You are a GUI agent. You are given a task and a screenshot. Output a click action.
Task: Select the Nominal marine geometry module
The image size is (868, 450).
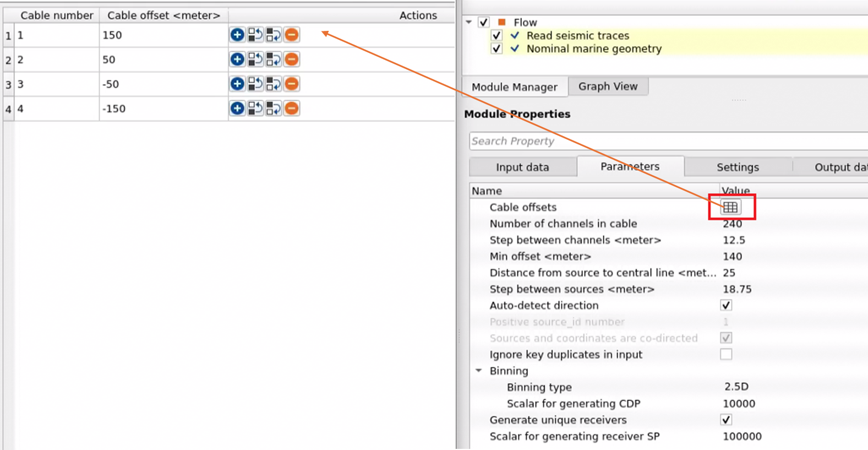point(594,49)
